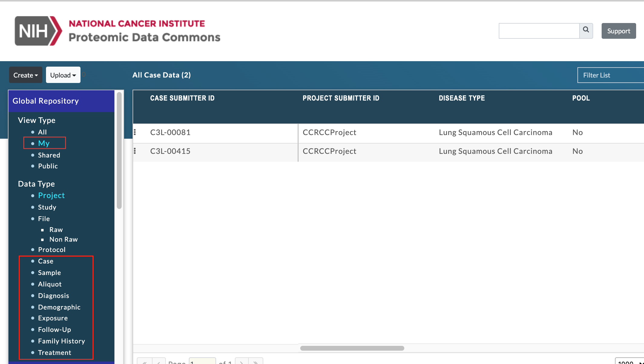This screenshot has width=644, height=364.
Task: Click the table horizontal scrollbar
Action: (352, 348)
